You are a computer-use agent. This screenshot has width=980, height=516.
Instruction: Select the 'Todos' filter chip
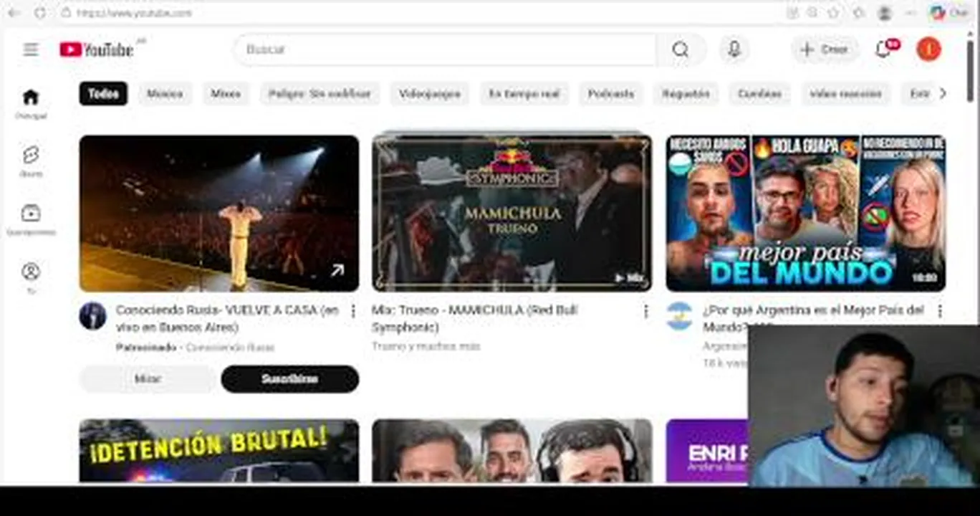(x=103, y=94)
